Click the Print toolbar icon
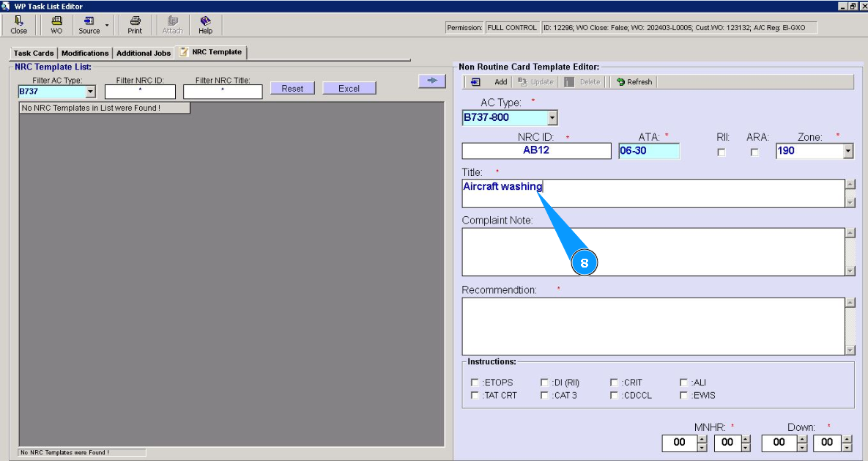The image size is (868, 461). (135, 25)
